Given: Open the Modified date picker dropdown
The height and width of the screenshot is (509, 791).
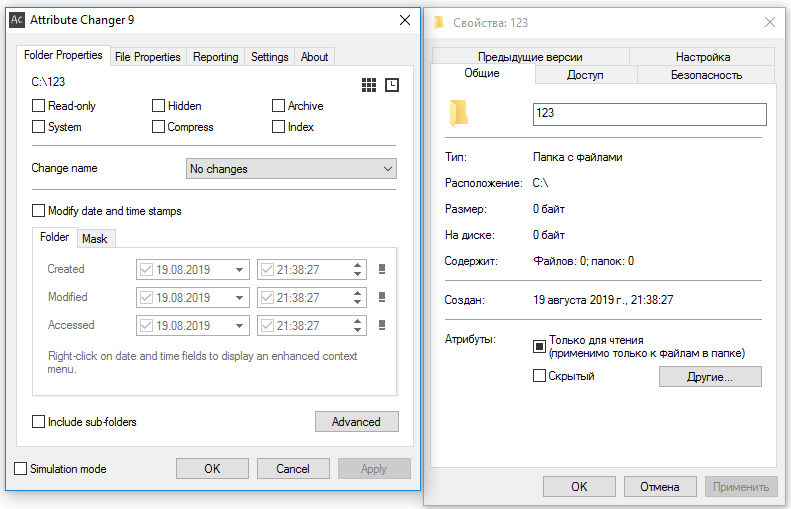Looking at the screenshot, I should [240, 298].
